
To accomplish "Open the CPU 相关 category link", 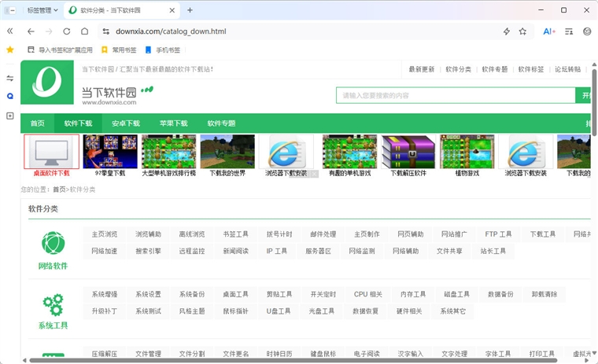I will pyautogui.click(x=368, y=294).
